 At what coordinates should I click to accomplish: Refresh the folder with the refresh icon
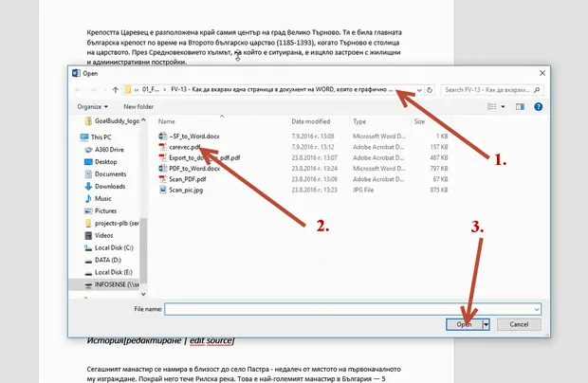point(430,90)
